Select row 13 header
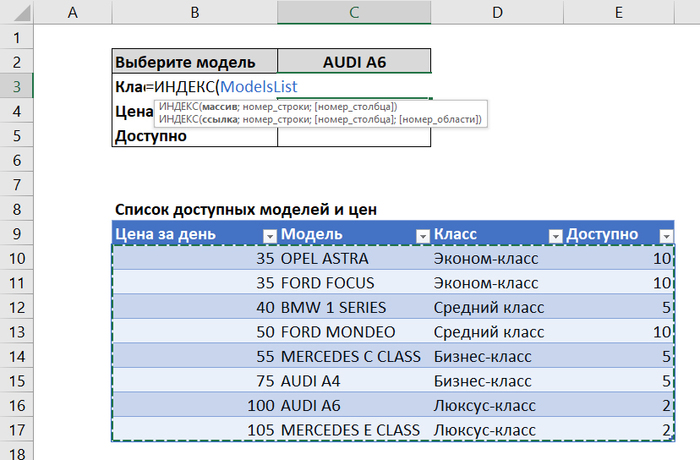This screenshot has width=700, height=460. 17,332
